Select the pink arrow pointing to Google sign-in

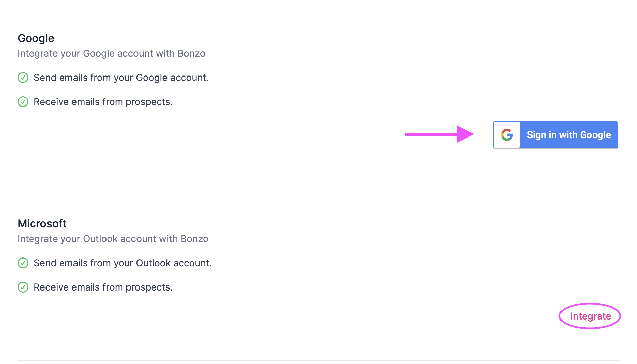pos(438,134)
